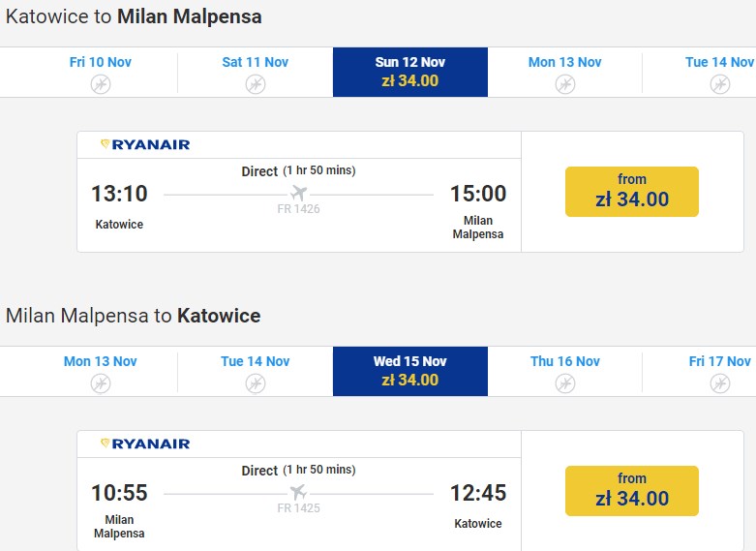Image resolution: width=756 pixels, height=551 pixels.
Task: Click the no-flight icon under outbound Mon 13 Nov
Action: (565, 84)
